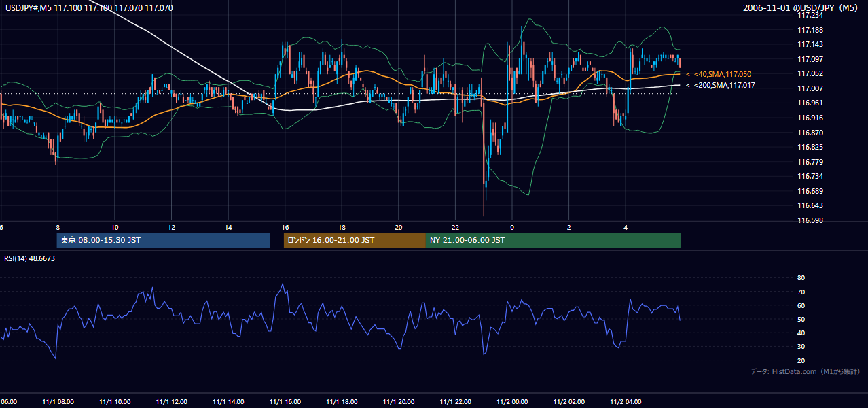Click price axis label 117.188
The height and width of the screenshot is (408, 868).
(810, 30)
